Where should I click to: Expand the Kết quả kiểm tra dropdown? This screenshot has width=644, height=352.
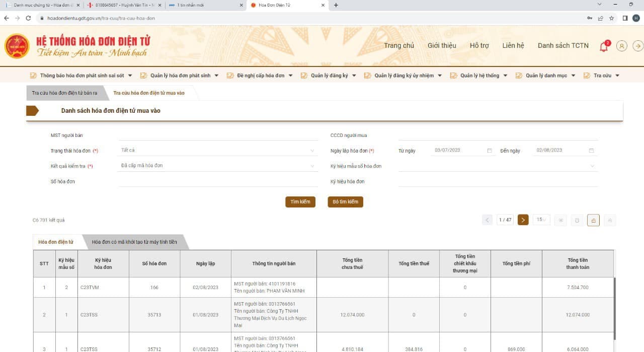pyautogui.click(x=218, y=165)
